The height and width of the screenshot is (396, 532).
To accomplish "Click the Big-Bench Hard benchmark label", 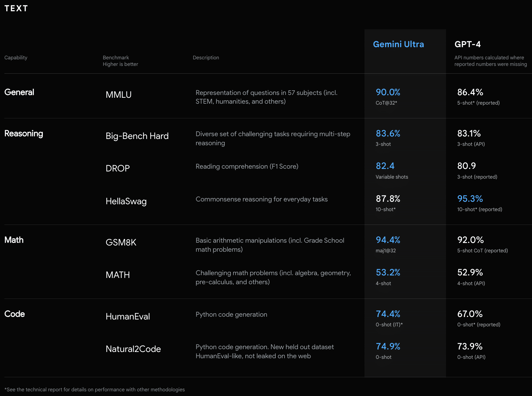I will click(137, 136).
